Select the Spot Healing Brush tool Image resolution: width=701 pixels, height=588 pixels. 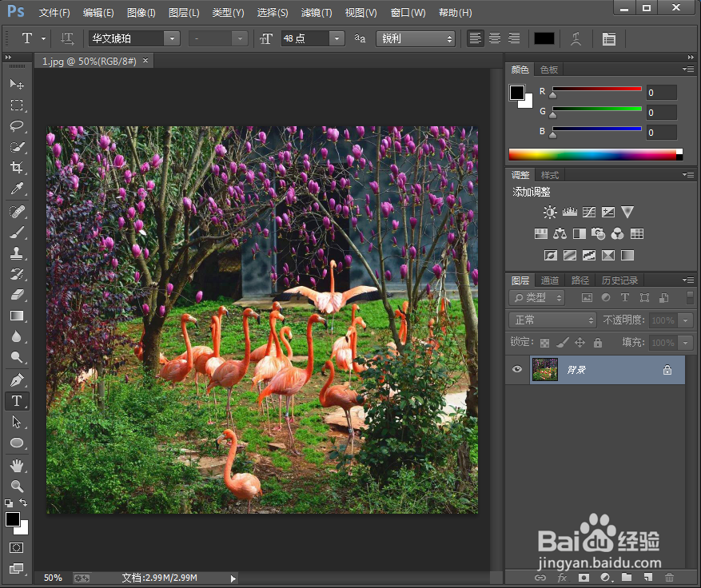coord(17,211)
